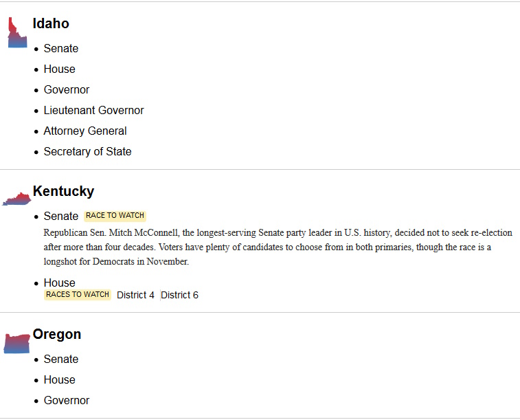Open Oregon House race link

(60, 379)
